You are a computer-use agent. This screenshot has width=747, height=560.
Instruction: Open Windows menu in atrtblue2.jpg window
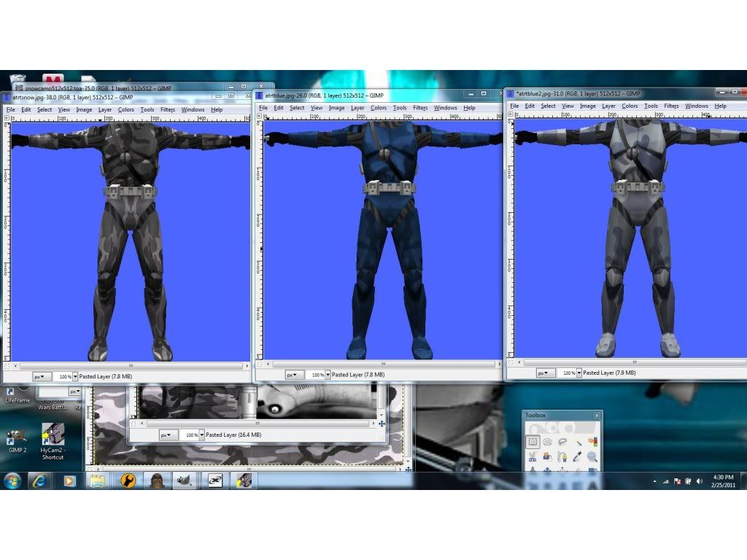[697, 106]
